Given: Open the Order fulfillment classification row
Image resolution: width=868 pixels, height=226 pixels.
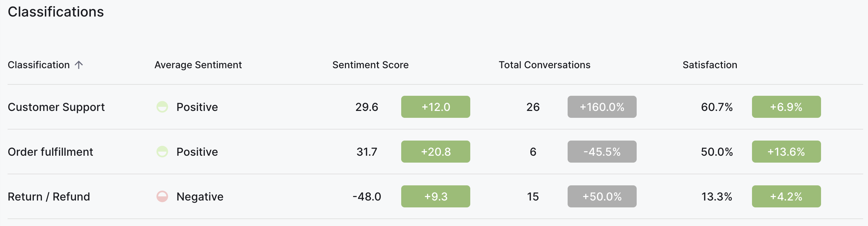Looking at the screenshot, I should click(x=435, y=152).
